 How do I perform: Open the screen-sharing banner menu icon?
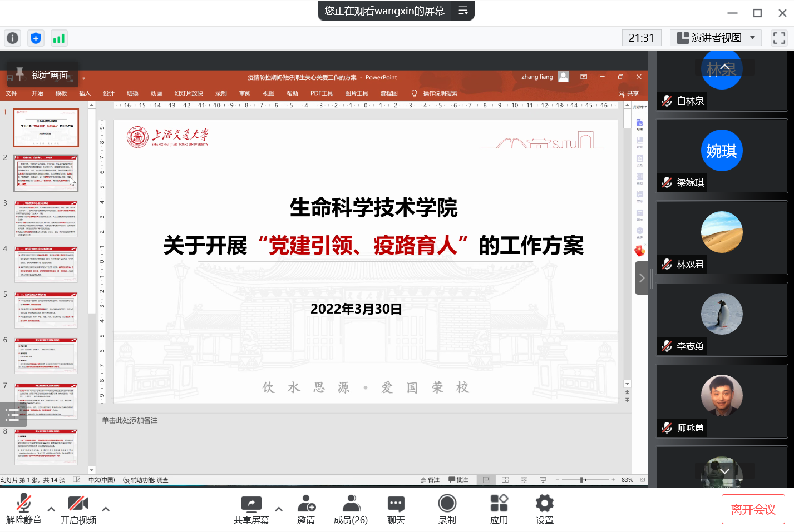(462, 11)
